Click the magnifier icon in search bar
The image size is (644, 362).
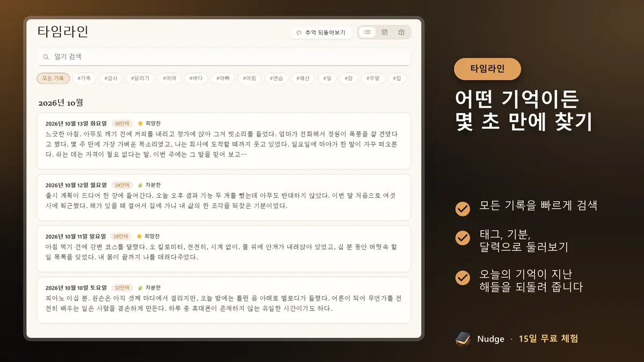click(x=46, y=57)
